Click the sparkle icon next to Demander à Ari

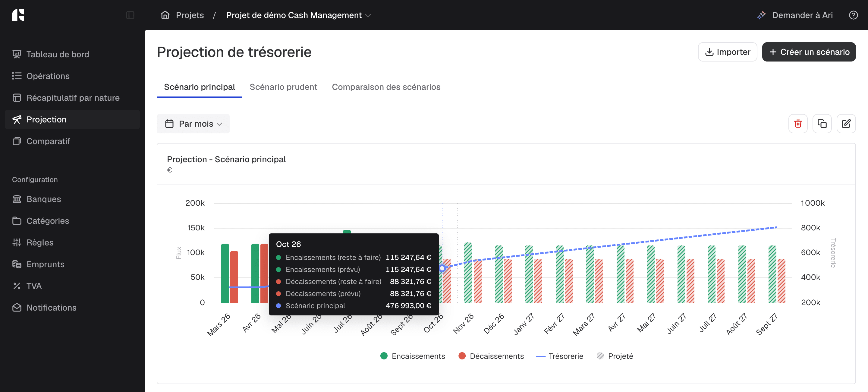tap(761, 15)
